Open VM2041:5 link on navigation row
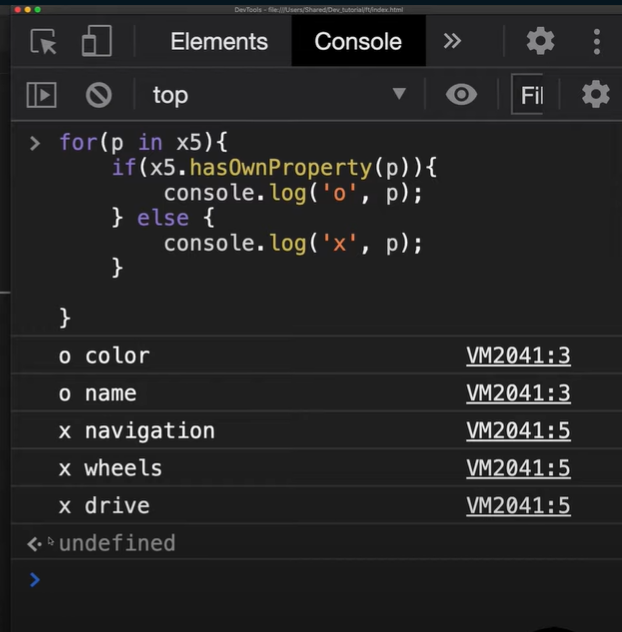The width and height of the screenshot is (622, 632). tap(518, 430)
